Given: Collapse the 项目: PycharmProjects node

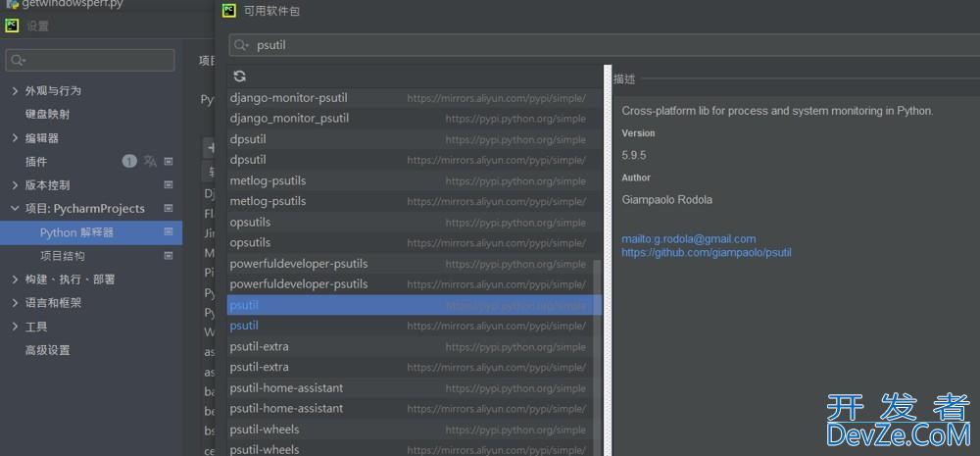Looking at the screenshot, I should click(15, 208).
